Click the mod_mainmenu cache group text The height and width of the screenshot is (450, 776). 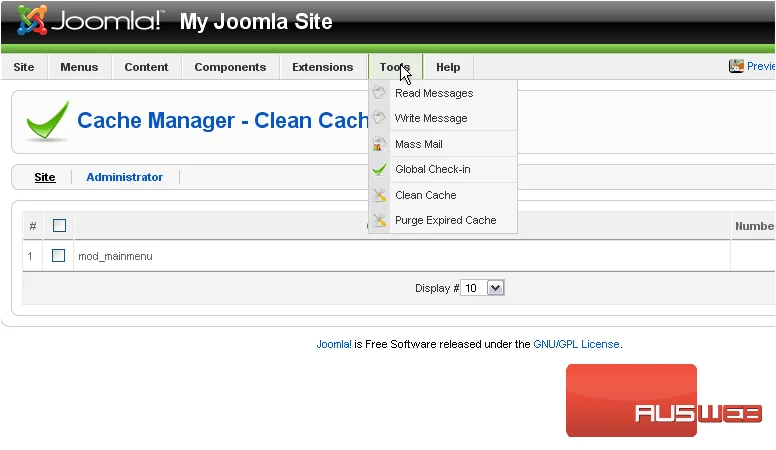(x=115, y=256)
